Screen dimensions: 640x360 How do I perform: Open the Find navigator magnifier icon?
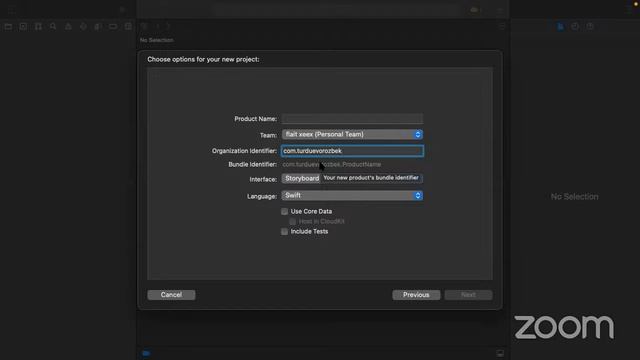point(53,27)
